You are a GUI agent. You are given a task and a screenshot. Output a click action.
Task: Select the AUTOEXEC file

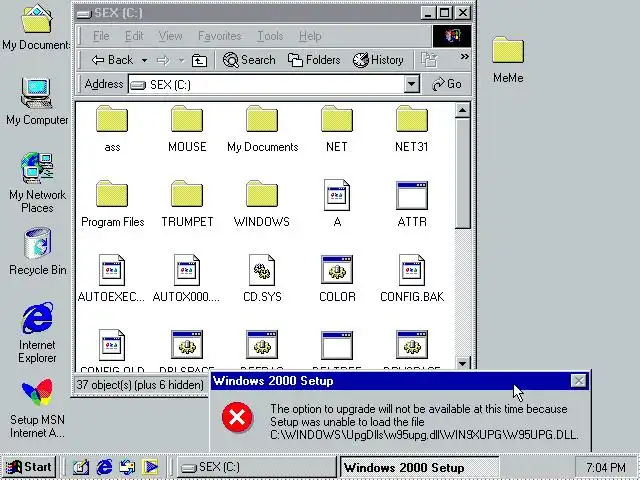pos(111,278)
